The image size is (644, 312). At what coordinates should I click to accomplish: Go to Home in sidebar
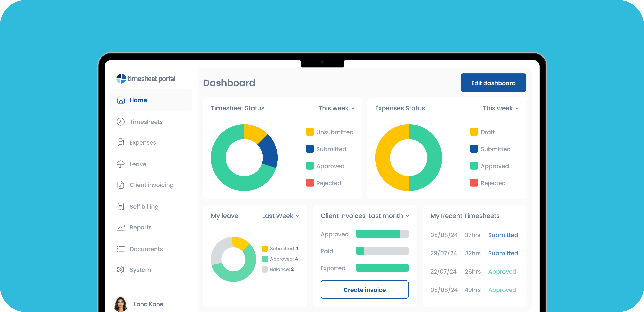coord(151,100)
